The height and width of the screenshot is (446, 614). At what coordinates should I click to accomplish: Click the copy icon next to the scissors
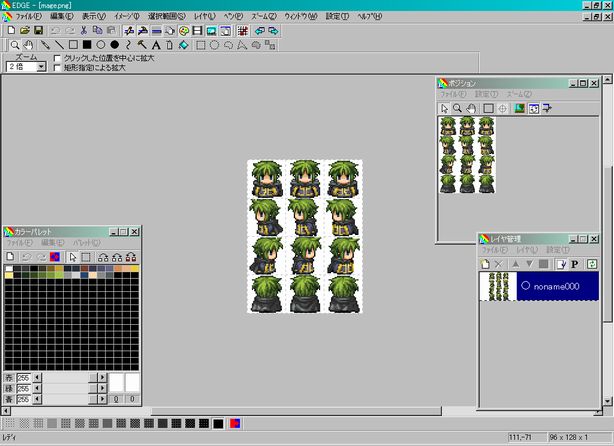point(97,31)
